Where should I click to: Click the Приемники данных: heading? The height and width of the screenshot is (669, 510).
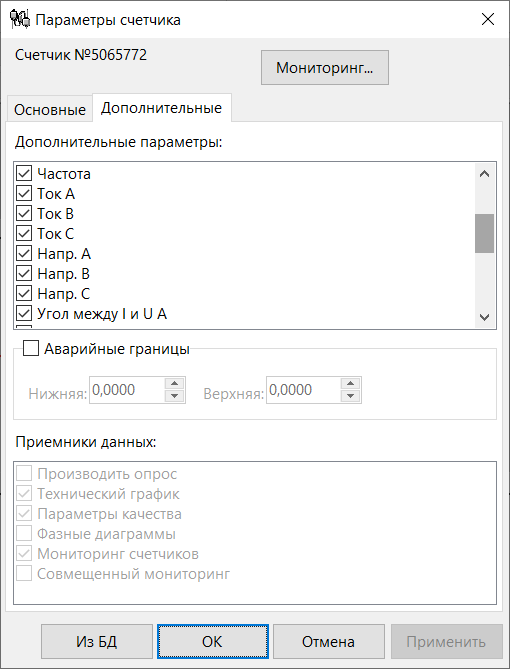click(x=86, y=442)
